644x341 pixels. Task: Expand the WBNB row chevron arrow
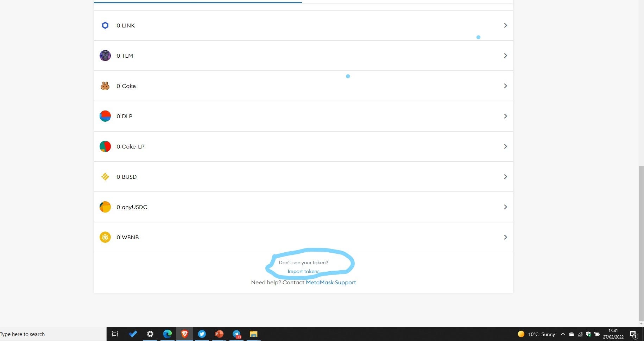pyautogui.click(x=505, y=237)
